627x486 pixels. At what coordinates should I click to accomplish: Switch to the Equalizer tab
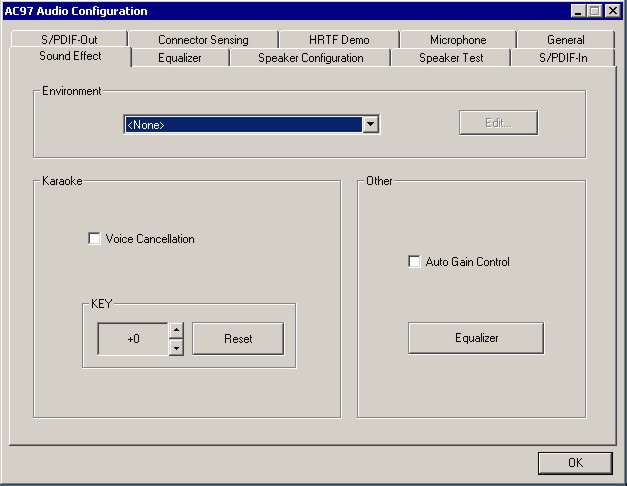point(180,58)
